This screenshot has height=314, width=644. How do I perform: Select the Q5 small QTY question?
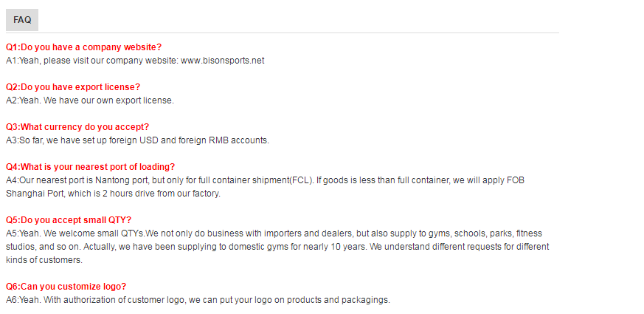[x=69, y=219]
